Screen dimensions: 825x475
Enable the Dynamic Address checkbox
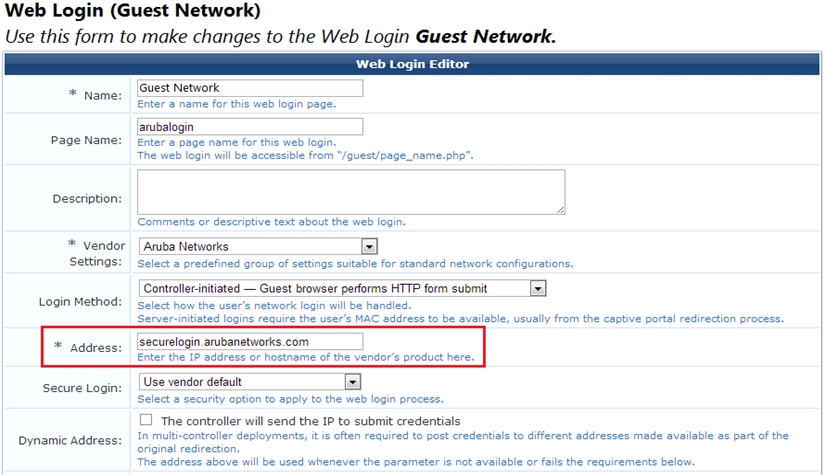coord(147,420)
